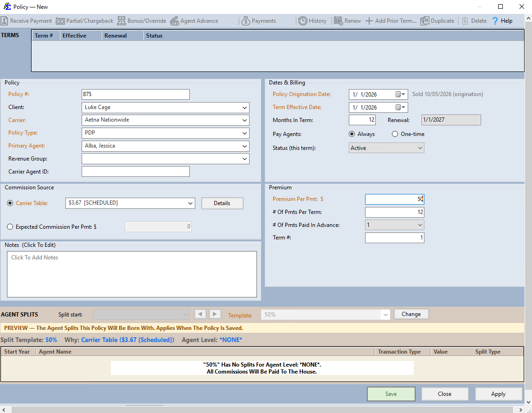This screenshot has width=532, height=413.
Task: View policy History via clock icon
Action: (x=303, y=21)
